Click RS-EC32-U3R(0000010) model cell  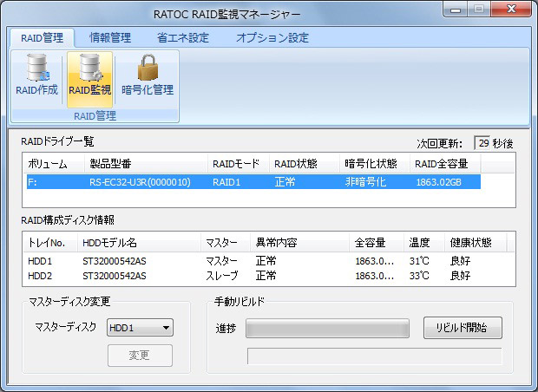point(140,182)
